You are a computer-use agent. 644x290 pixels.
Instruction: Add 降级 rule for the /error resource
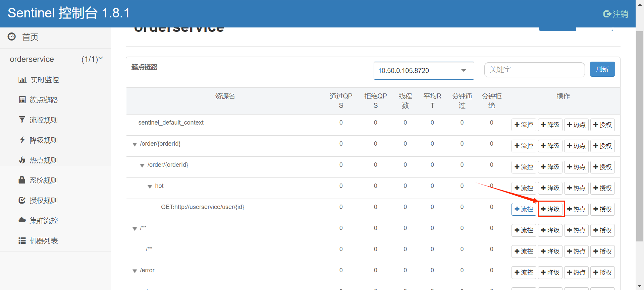point(550,272)
